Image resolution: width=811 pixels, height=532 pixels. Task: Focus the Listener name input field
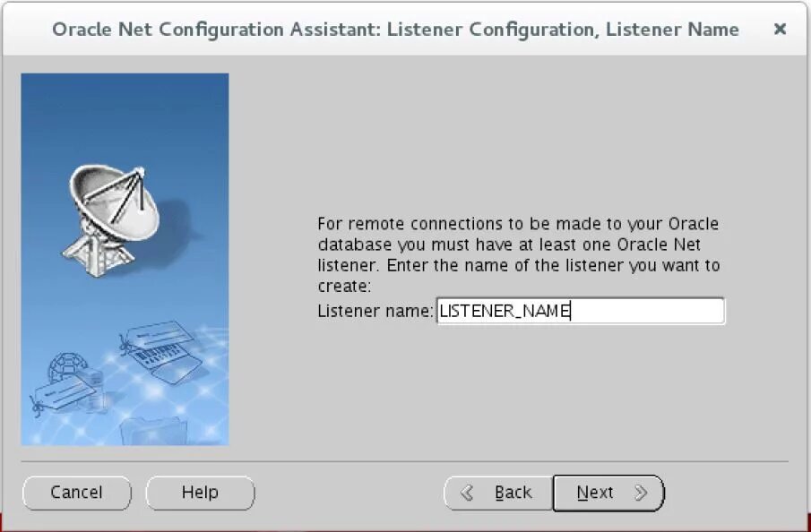click(581, 312)
